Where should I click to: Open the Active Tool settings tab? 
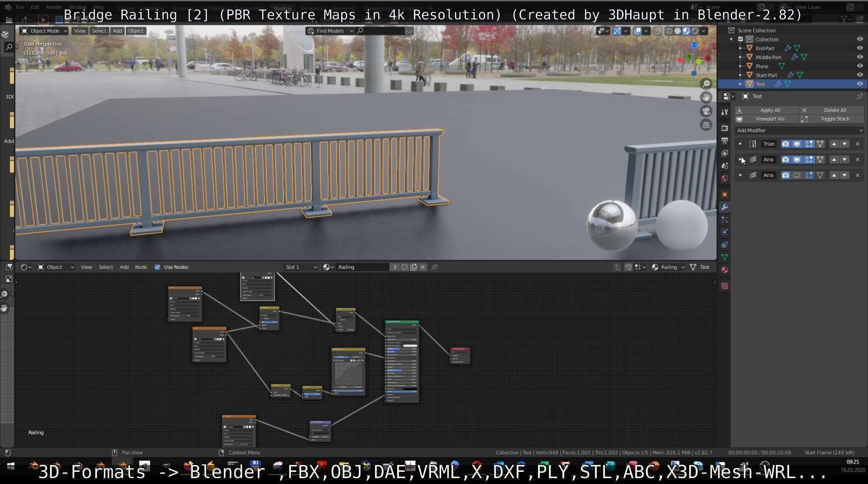coord(724,112)
